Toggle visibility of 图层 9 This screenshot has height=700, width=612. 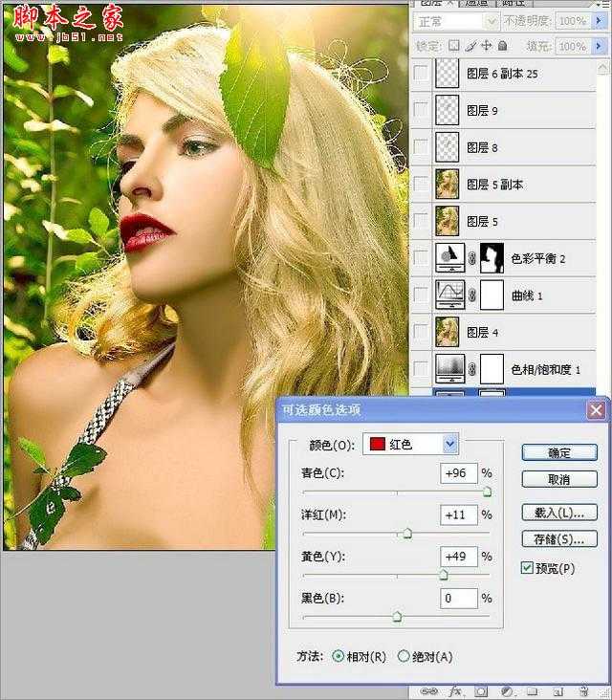(x=421, y=109)
